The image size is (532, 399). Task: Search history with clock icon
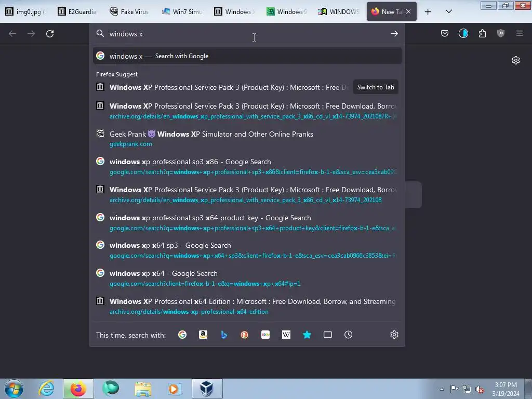tap(349, 335)
